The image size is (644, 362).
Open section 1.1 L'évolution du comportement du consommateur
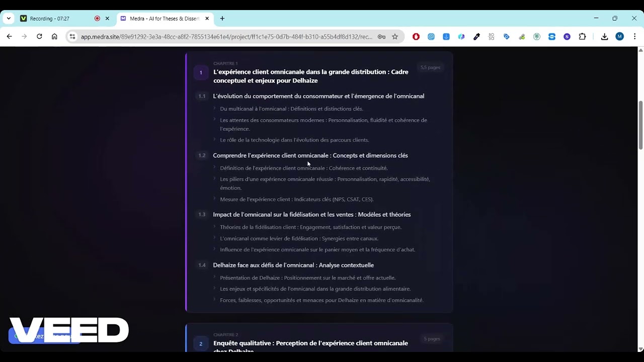(x=318, y=96)
